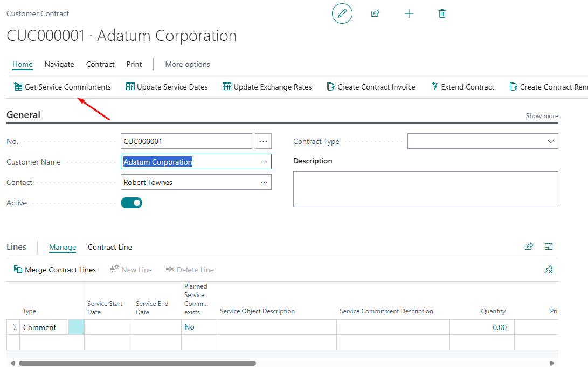Open the Customer Name lookup ellipsis
This screenshot has height=370, width=588.
(x=264, y=161)
